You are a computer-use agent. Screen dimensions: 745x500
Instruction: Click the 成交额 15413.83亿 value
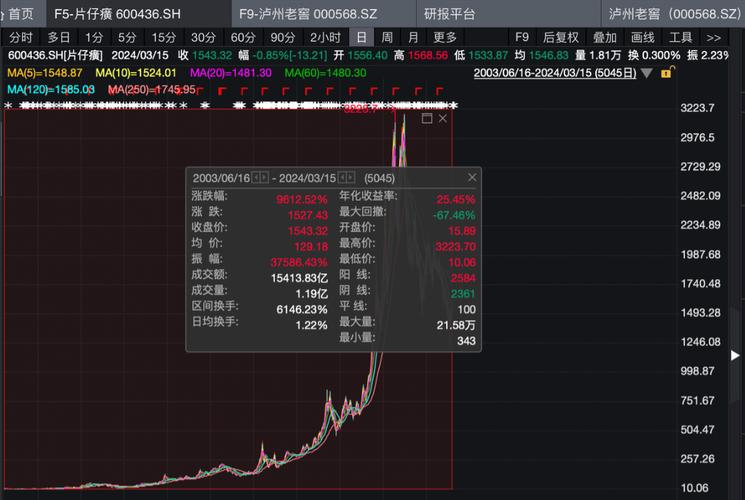(299, 278)
